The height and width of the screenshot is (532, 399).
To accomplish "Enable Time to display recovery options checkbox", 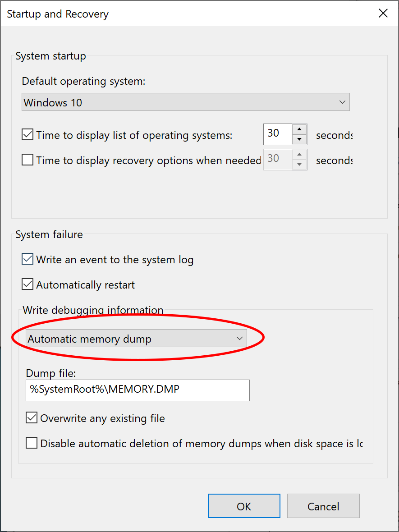I will click(28, 160).
